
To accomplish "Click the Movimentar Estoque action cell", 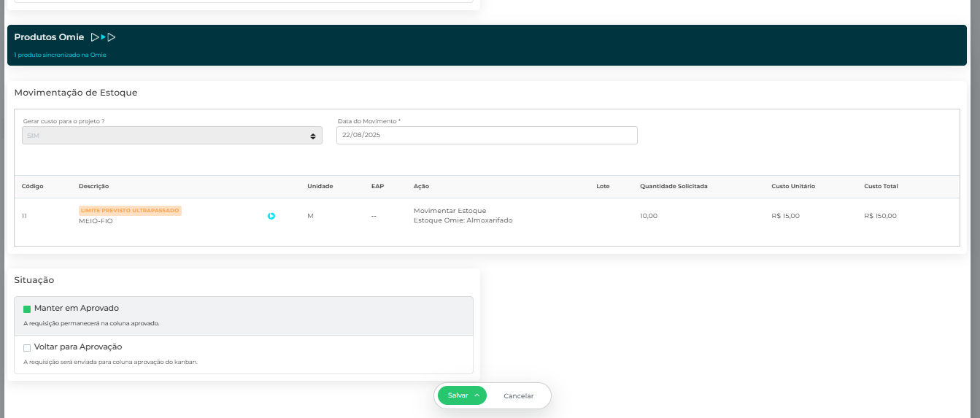I will [x=450, y=211].
